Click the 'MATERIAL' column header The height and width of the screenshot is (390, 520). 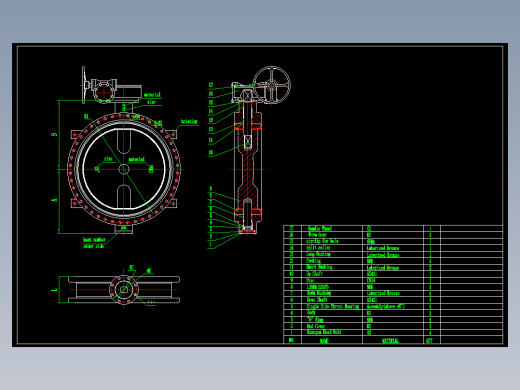(x=390, y=341)
